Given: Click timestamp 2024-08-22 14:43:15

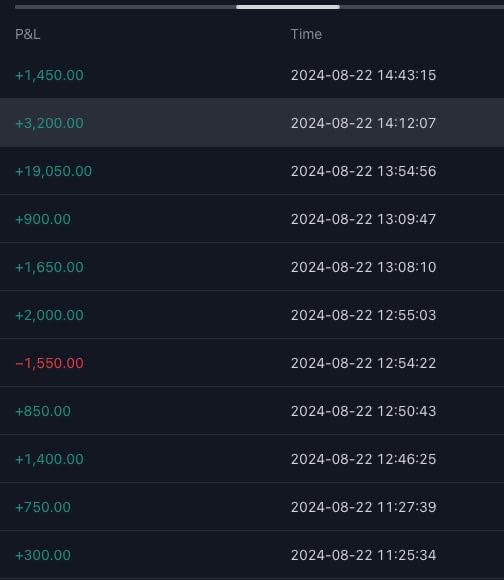Looking at the screenshot, I should click(x=363, y=75).
